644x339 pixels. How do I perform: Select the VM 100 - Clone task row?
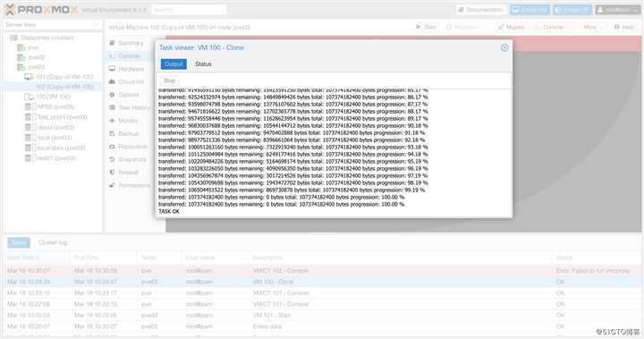pyautogui.click(x=322, y=282)
